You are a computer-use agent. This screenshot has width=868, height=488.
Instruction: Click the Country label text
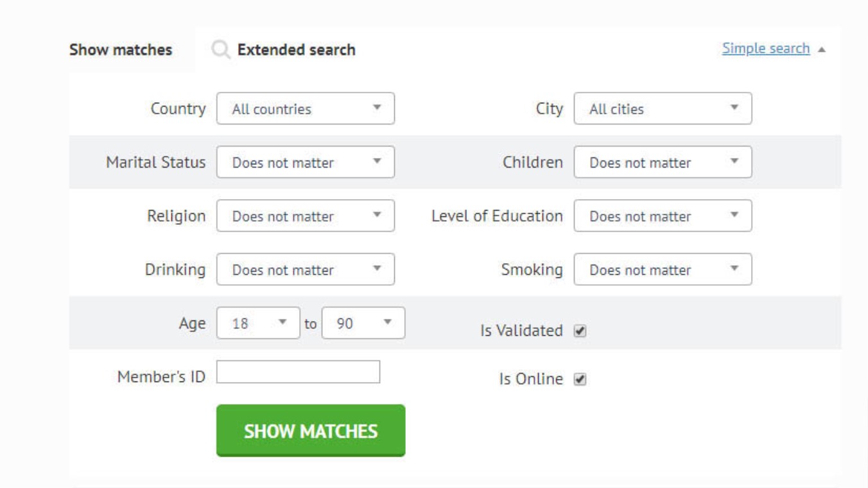pos(178,109)
